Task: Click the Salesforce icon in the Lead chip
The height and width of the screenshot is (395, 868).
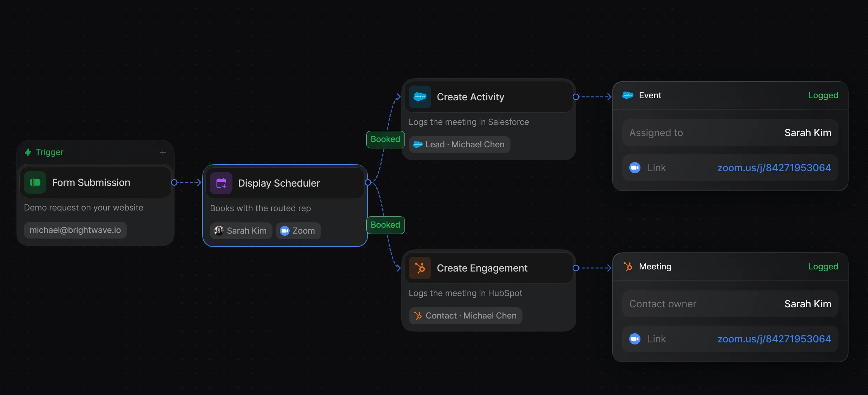Action: tap(418, 145)
